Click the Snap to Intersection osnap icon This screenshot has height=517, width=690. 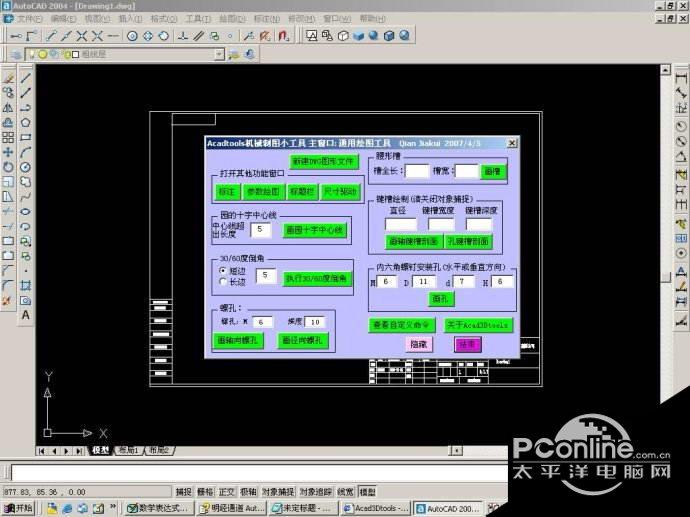coord(81,36)
